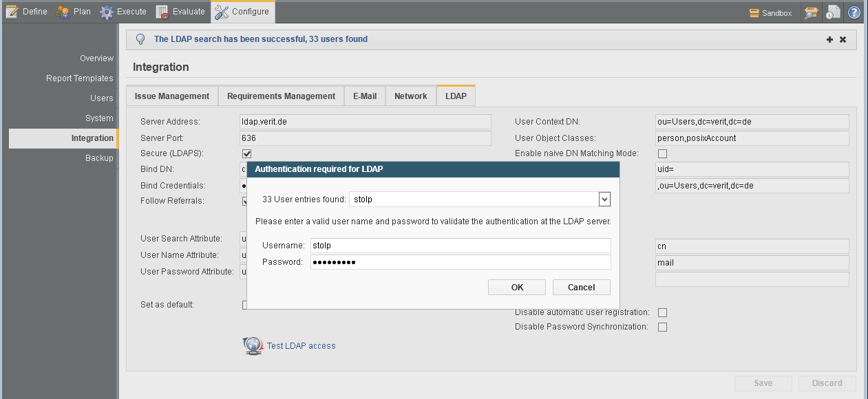
Task: Switch to the Issue Management tab
Action: (x=172, y=96)
